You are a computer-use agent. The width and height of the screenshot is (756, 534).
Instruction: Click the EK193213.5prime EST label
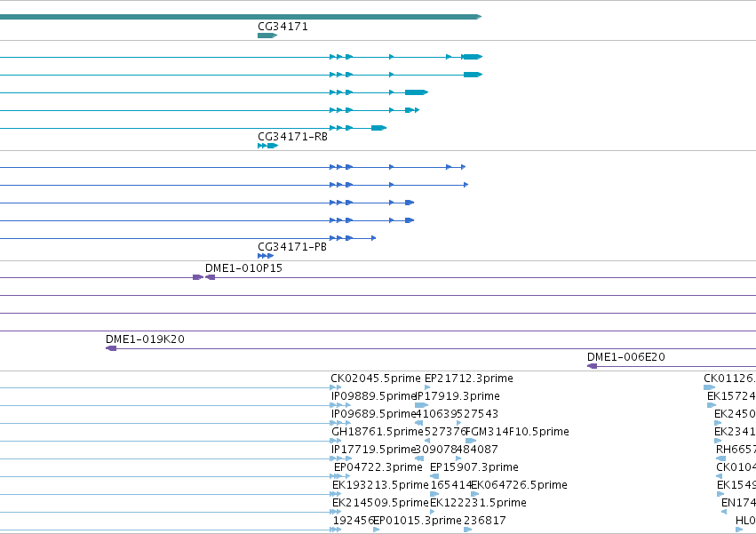click(380, 485)
